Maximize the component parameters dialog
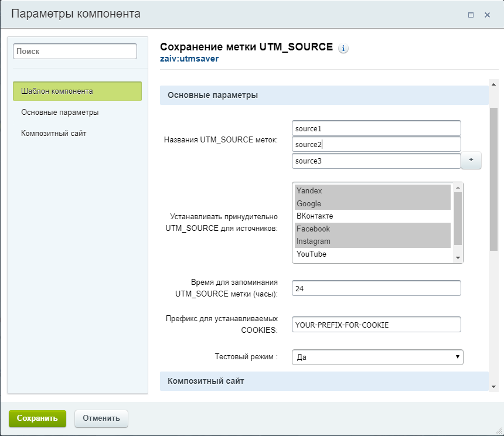The height and width of the screenshot is (436, 504). pyautogui.click(x=471, y=15)
